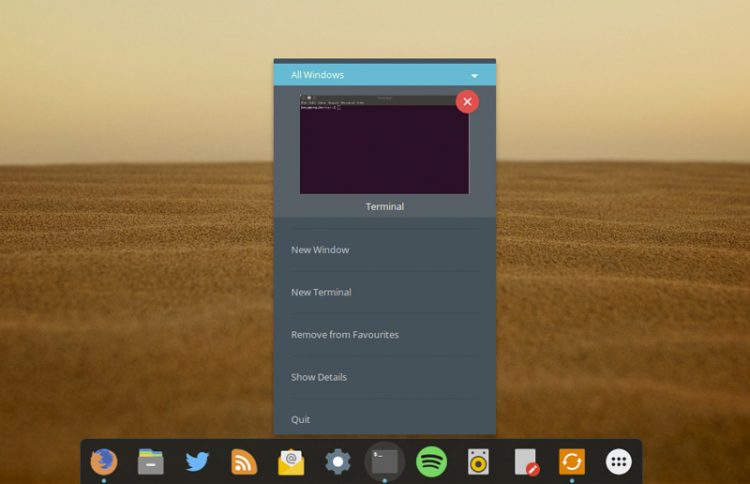Select the Terminal window thumbnail
Viewport: 750px width, 484px height.
pos(385,144)
